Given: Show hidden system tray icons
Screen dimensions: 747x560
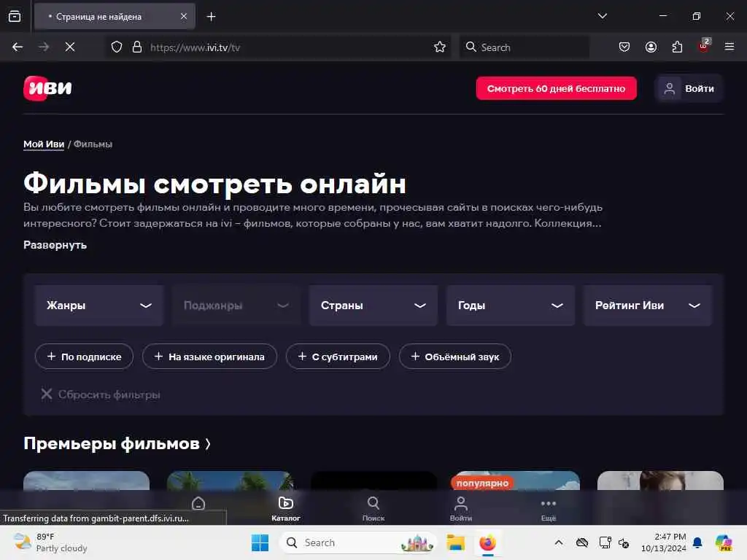Looking at the screenshot, I should pos(559,542).
